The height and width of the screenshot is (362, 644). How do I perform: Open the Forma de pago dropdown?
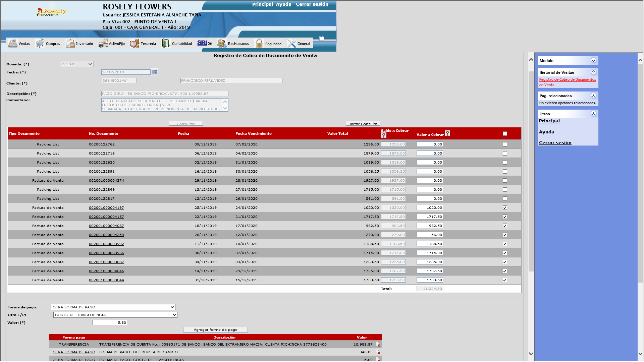(x=113, y=307)
